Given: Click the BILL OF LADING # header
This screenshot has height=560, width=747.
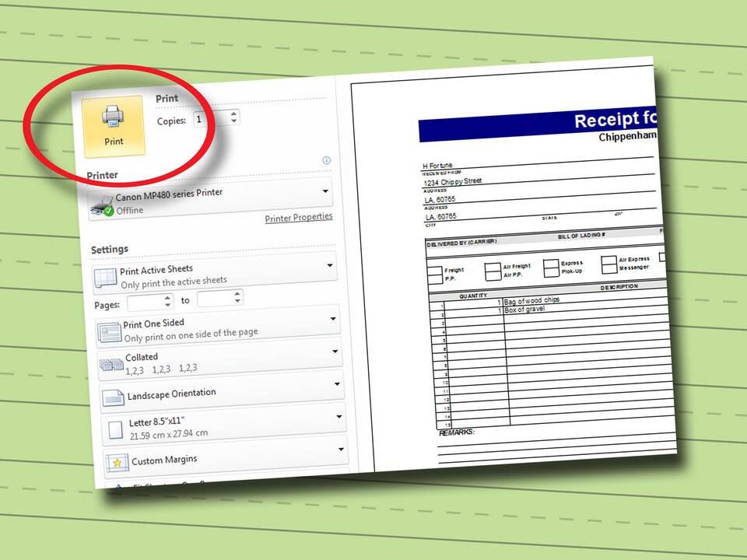Looking at the screenshot, I should [581, 235].
